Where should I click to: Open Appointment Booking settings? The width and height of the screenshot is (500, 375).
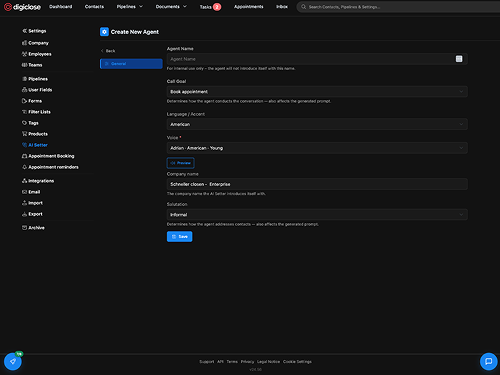click(x=48, y=156)
